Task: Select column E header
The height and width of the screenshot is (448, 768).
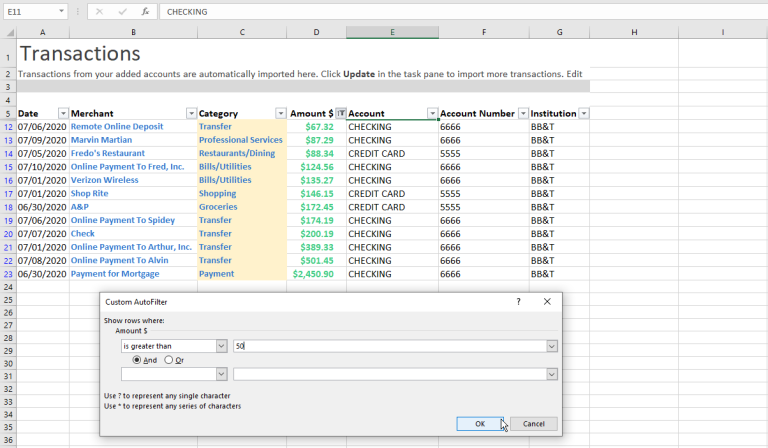Action: 392,32
